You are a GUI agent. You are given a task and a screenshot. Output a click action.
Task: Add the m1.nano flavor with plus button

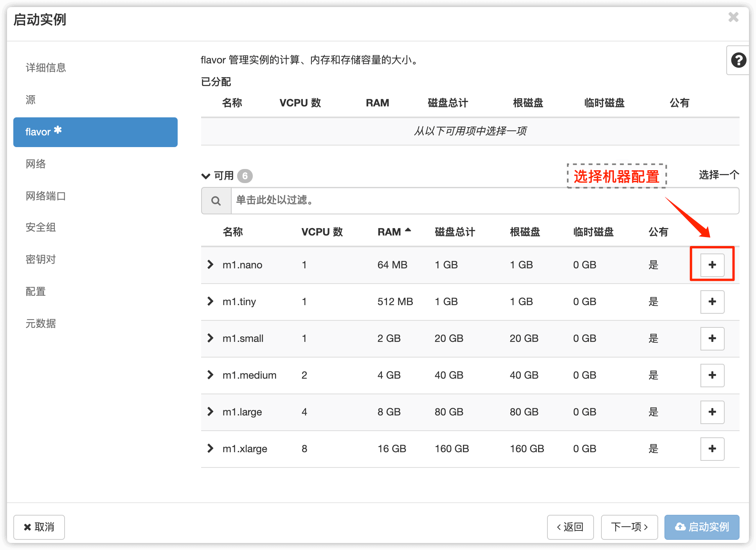pos(712,265)
